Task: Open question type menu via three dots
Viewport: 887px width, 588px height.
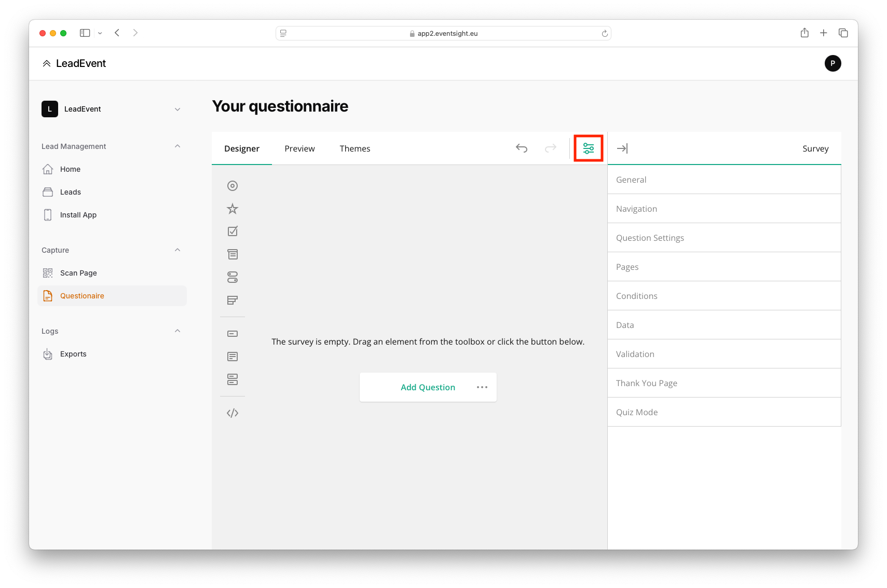Action: tap(482, 387)
